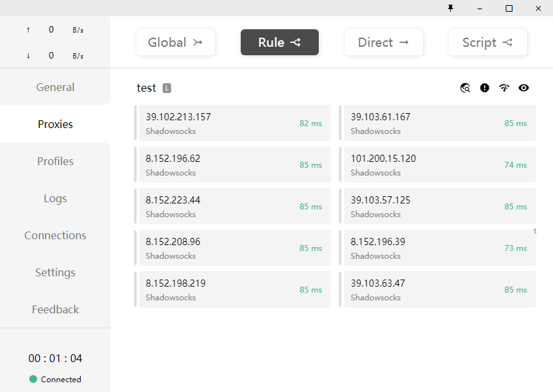Click the L badge beside test
553x392 pixels.
coord(167,88)
